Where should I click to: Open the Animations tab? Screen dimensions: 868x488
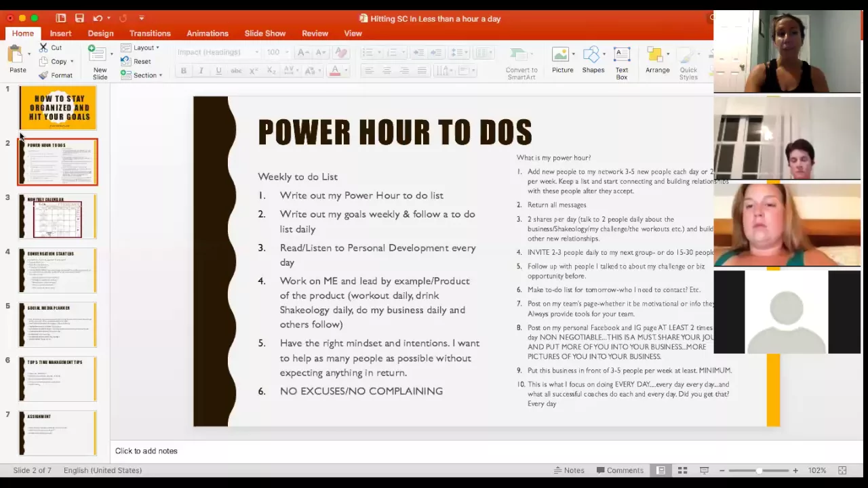(208, 33)
